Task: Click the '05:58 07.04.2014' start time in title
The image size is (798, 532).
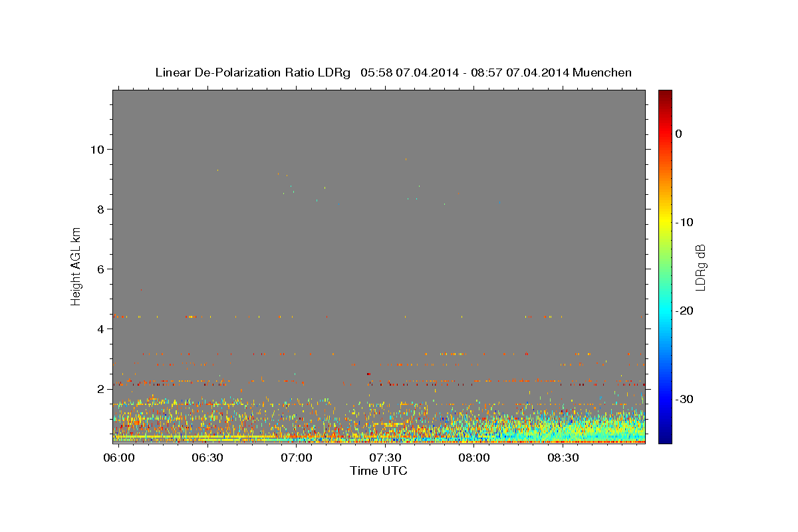Action: [x=409, y=72]
